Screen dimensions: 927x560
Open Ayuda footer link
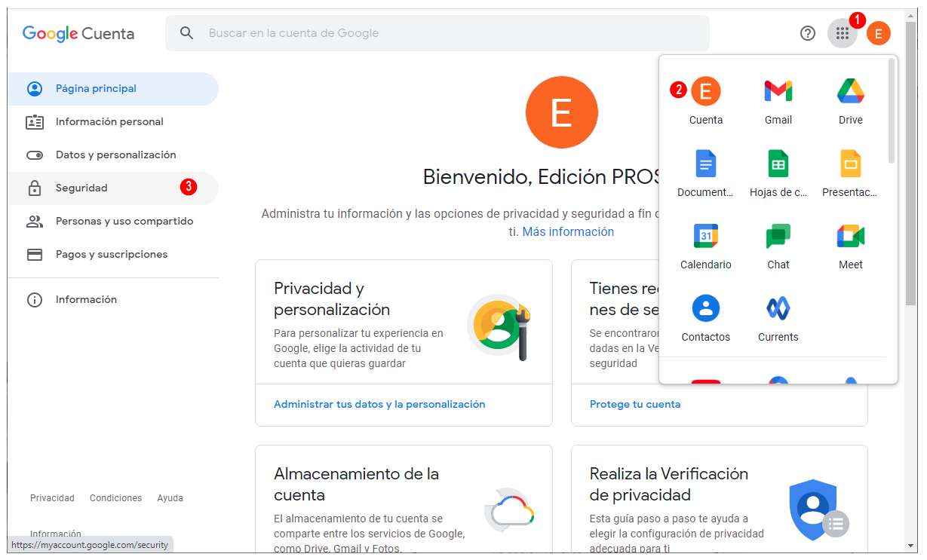click(x=170, y=498)
